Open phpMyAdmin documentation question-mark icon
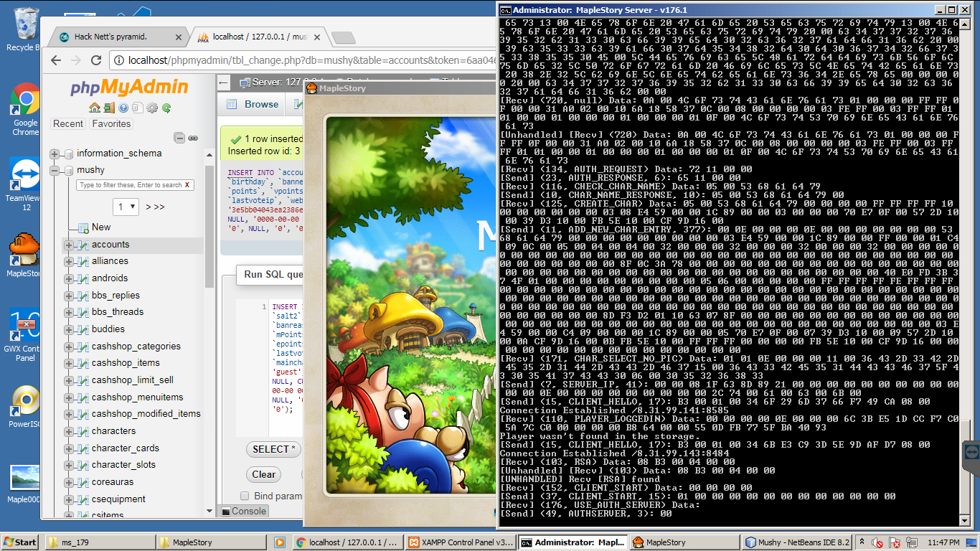This screenshot has width=980, height=551. point(123,108)
